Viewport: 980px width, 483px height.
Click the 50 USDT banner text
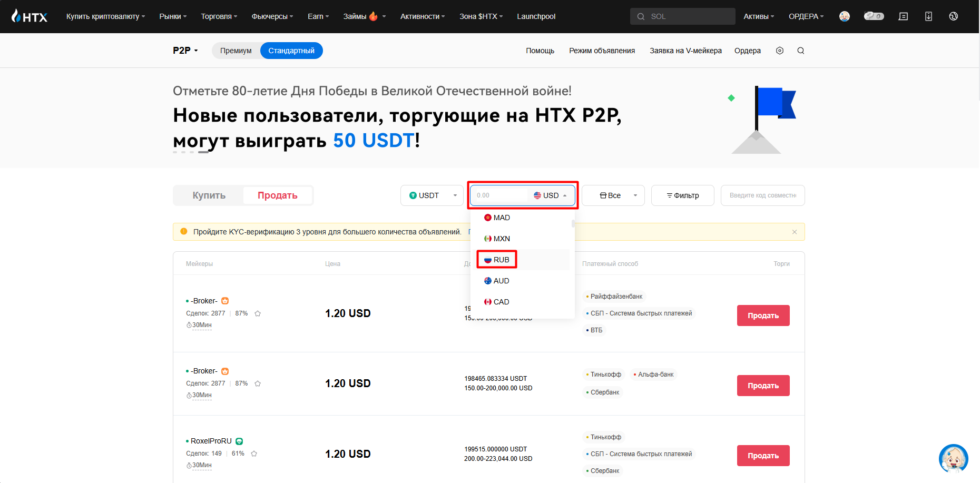[374, 141]
